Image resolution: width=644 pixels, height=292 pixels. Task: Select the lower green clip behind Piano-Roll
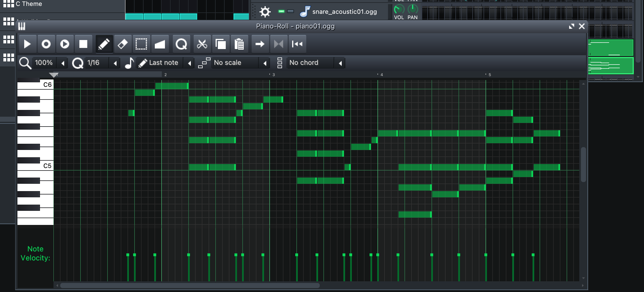pos(611,66)
